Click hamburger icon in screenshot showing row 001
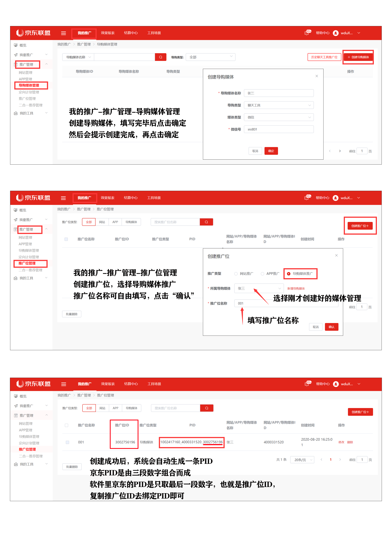This screenshot has height=535, width=392. coord(64,384)
